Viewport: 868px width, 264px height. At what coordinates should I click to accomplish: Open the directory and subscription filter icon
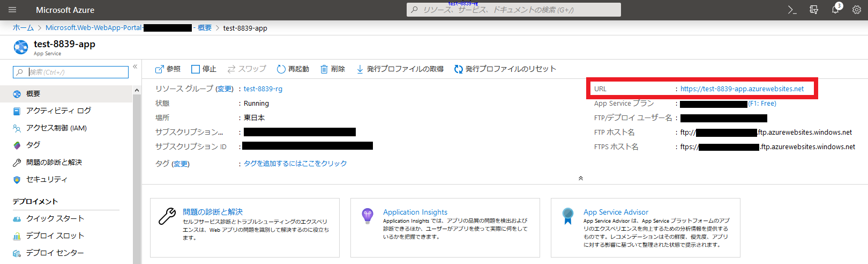tap(814, 10)
